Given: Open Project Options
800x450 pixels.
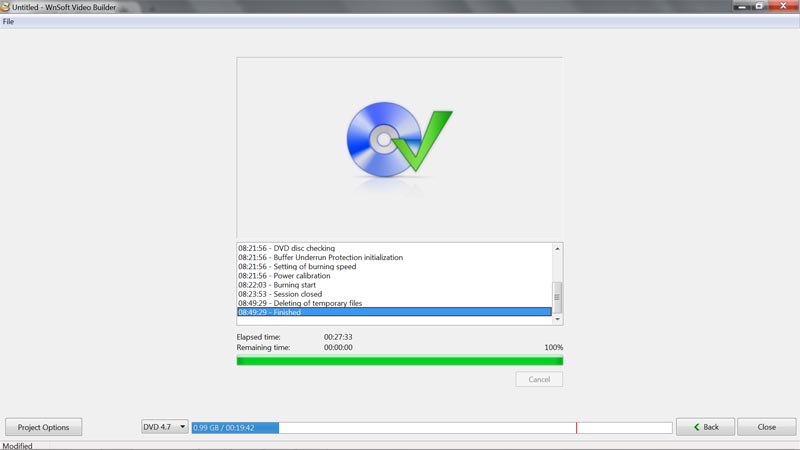Looking at the screenshot, I should [x=43, y=427].
